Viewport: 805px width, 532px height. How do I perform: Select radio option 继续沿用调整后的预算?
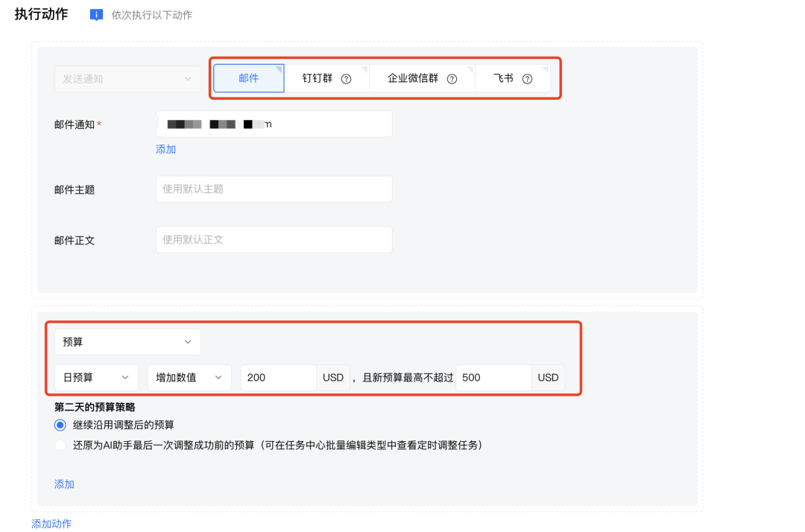coord(60,425)
